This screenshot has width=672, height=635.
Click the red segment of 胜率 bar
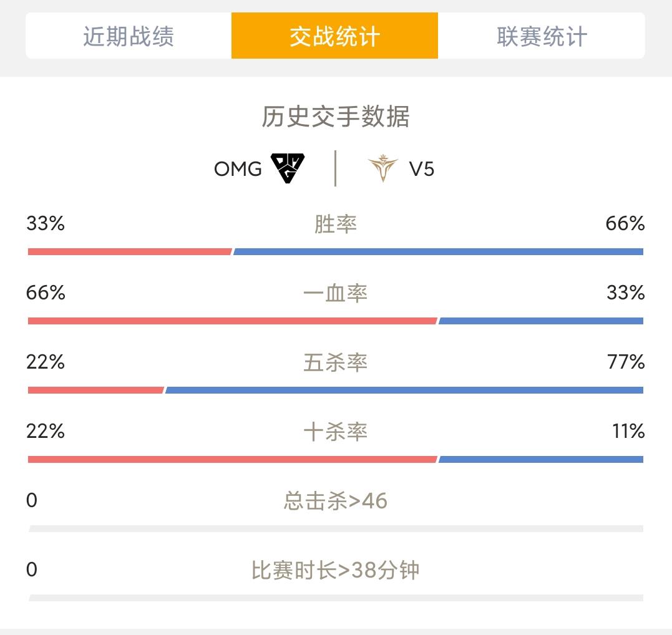point(130,251)
